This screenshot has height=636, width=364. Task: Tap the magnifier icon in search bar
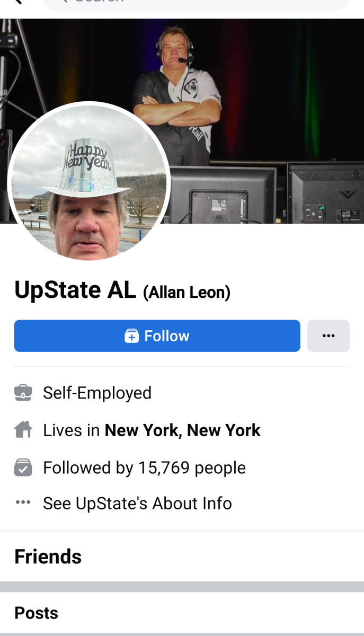65,1
